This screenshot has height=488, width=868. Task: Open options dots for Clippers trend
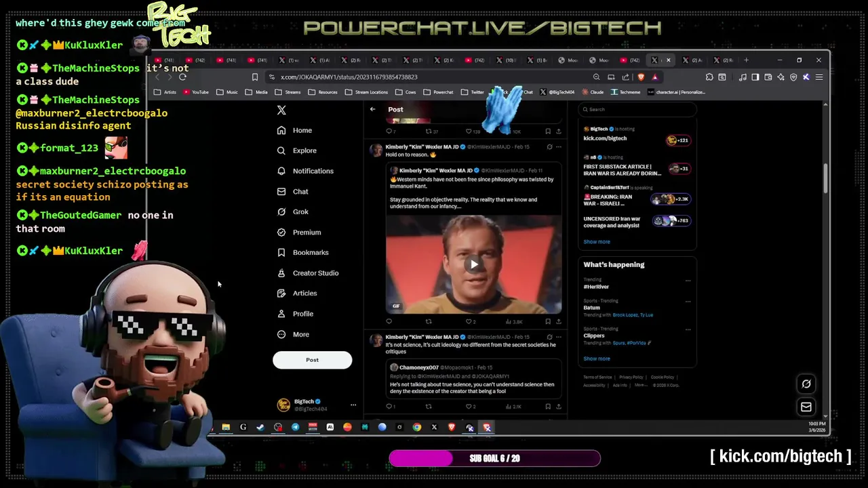coord(688,329)
